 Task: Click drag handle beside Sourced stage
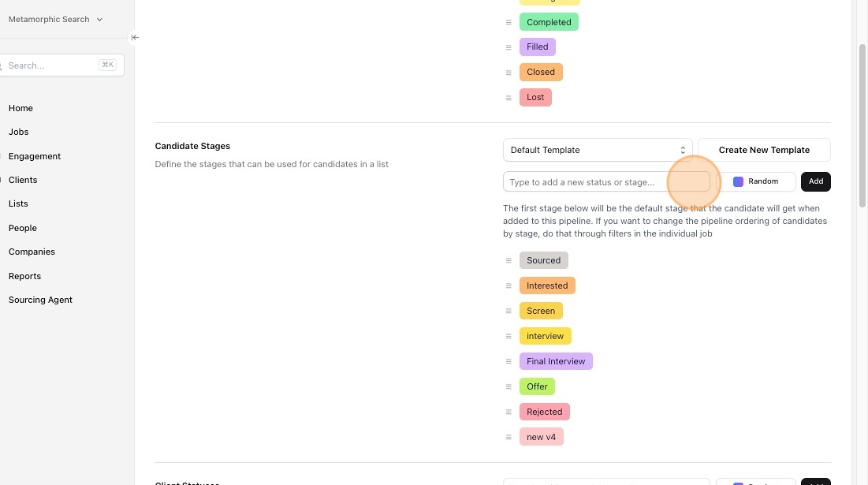click(509, 260)
